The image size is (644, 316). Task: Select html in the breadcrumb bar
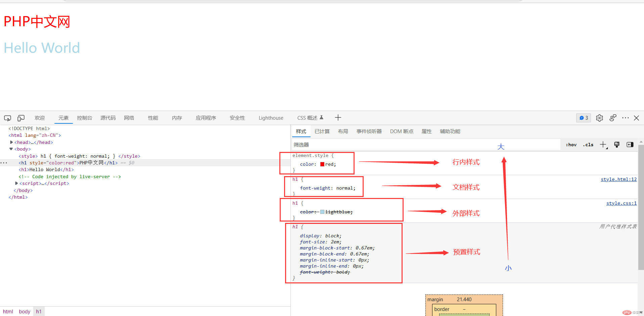click(x=8, y=312)
